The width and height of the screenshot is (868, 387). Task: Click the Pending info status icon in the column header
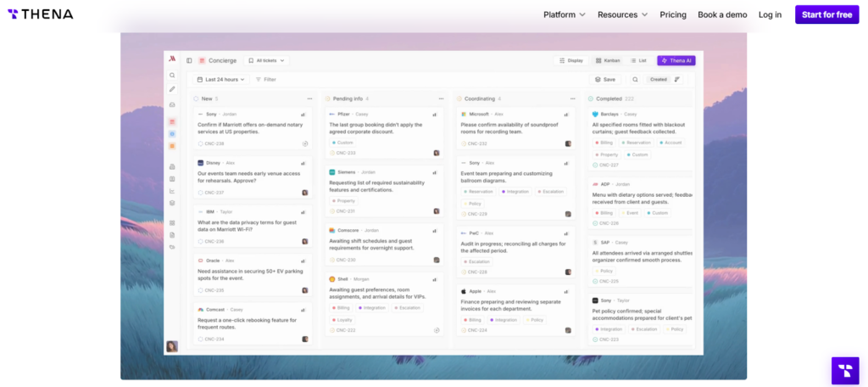point(327,98)
